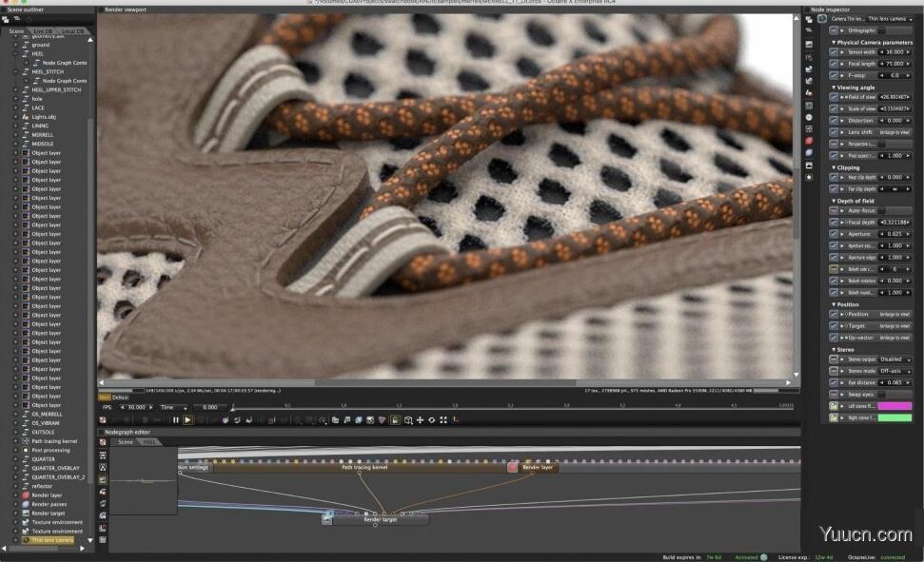Open the Thin lens camera type dropdown
924x562 pixels.
pos(890,19)
